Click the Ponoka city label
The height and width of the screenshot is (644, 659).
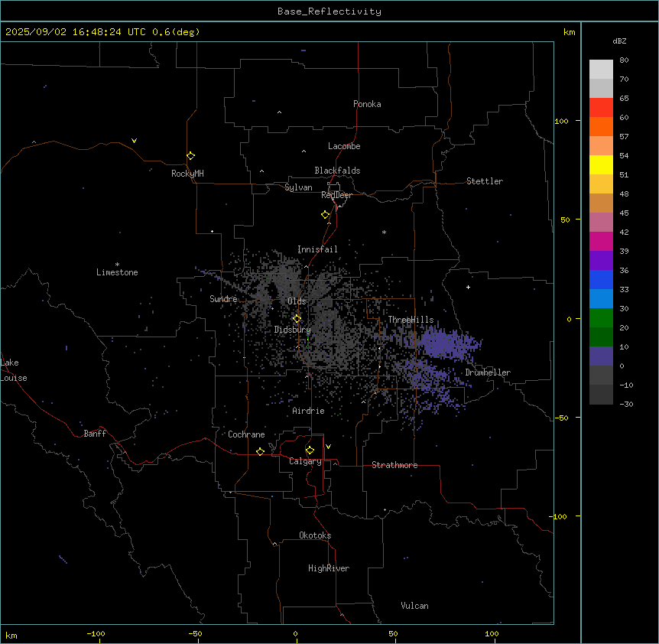[x=367, y=104]
